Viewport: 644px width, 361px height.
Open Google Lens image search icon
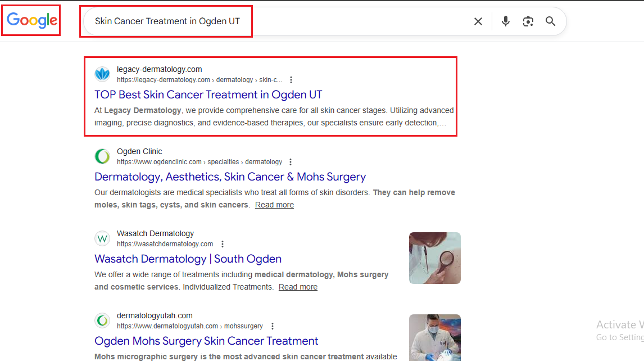[x=528, y=21]
